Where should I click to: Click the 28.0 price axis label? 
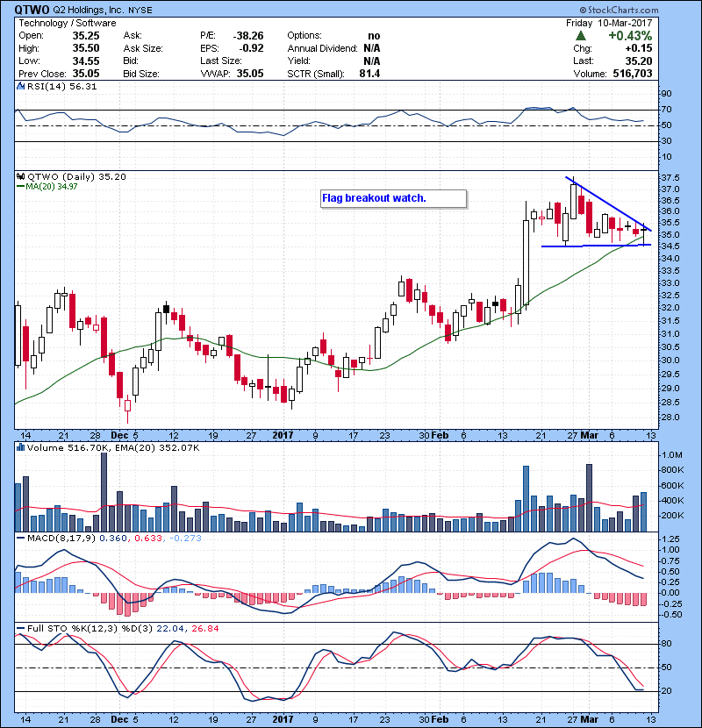[x=670, y=418]
